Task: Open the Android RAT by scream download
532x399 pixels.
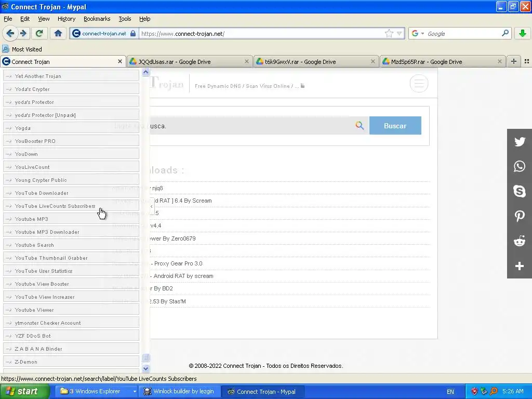Action: [x=181, y=276]
